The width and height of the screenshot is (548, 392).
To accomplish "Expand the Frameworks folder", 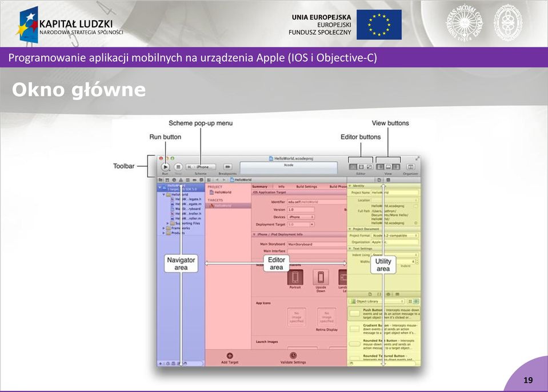I will click(163, 228).
